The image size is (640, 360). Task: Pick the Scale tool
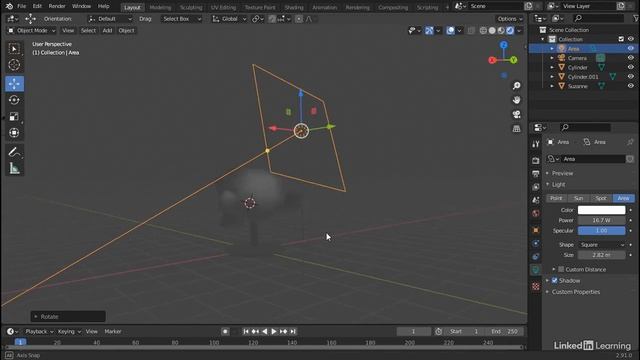[14, 116]
